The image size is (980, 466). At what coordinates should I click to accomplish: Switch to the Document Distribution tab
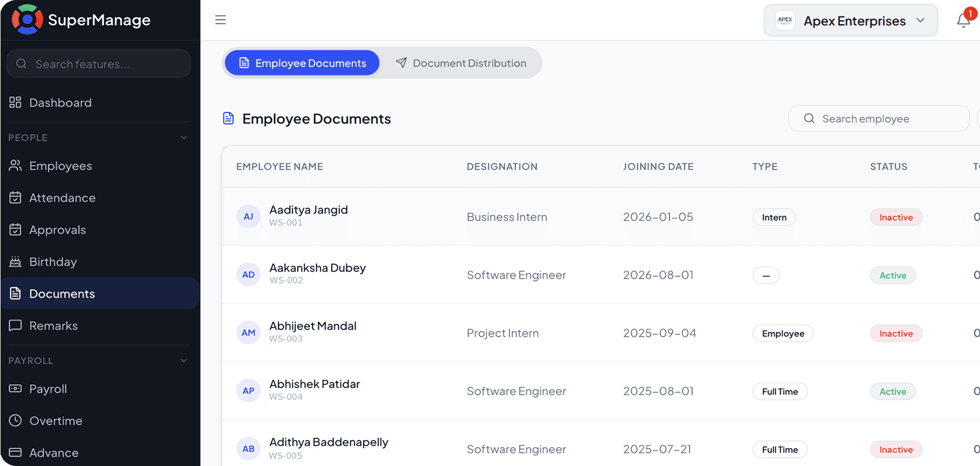[461, 63]
